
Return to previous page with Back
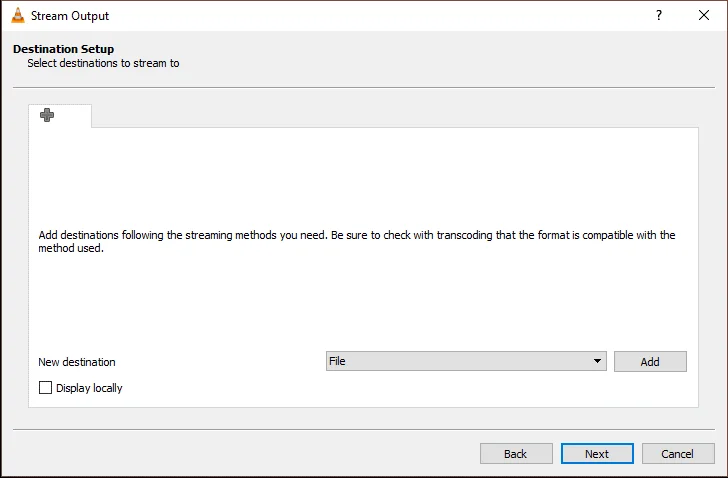pyautogui.click(x=516, y=454)
